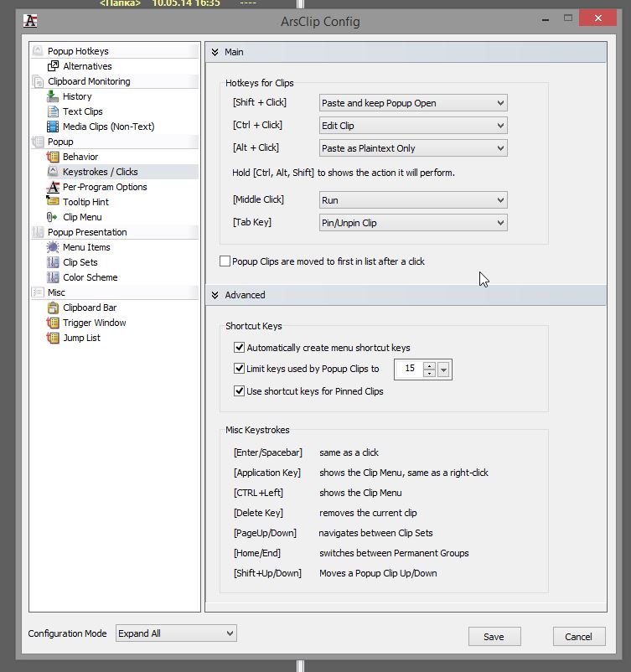Click the [Shift+Up/Down] keystroke label
The width and height of the screenshot is (631, 672).
click(267, 573)
